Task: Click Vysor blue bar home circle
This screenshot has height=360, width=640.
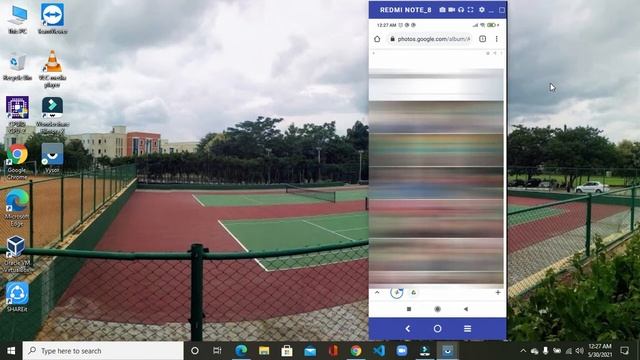Action: [438, 329]
